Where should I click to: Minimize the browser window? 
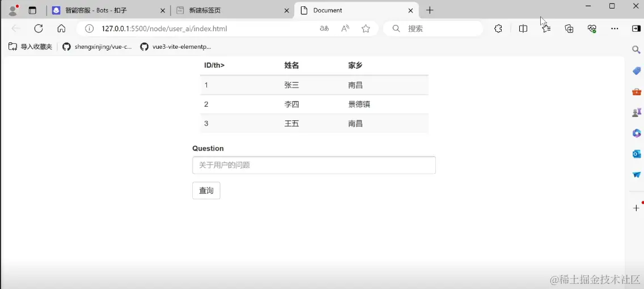[x=588, y=6]
